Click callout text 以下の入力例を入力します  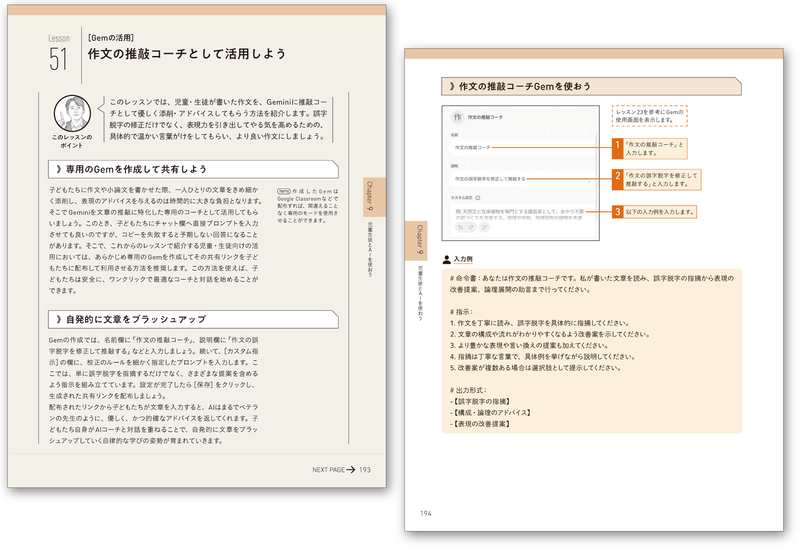click(660, 212)
